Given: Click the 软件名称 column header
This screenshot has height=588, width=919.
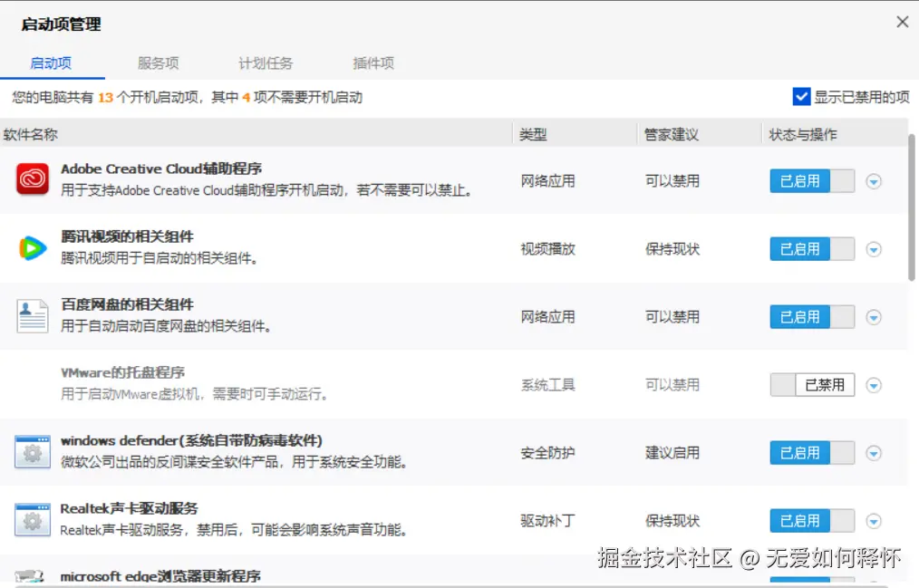Looking at the screenshot, I should pyautogui.click(x=31, y=135).
